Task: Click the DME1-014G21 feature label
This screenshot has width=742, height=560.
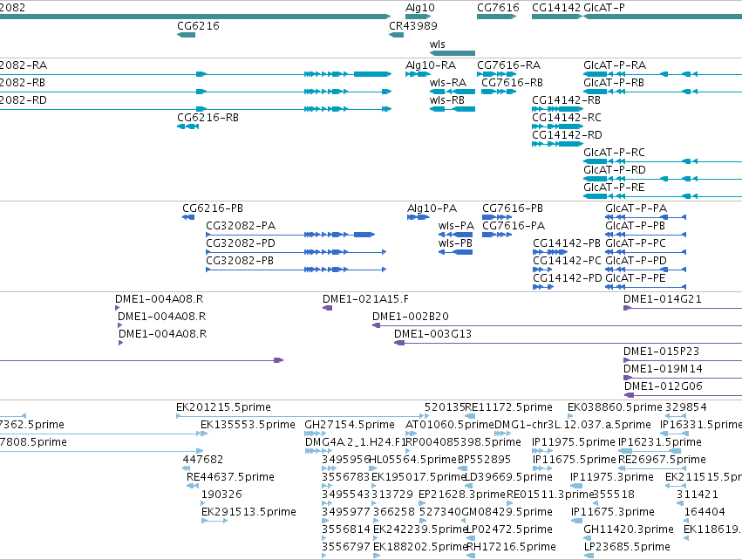Action: (663, 300)
